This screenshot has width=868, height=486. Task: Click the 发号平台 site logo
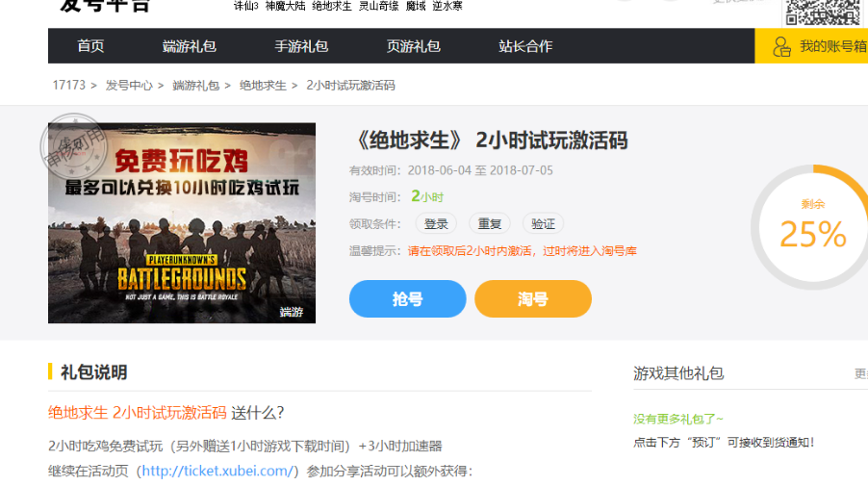pos(105,7)
